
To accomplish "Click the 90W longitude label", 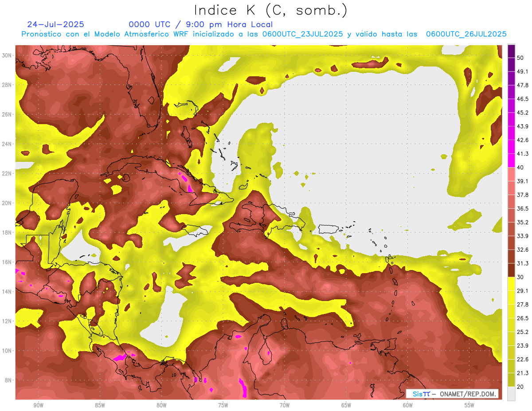I will [38, 405].
